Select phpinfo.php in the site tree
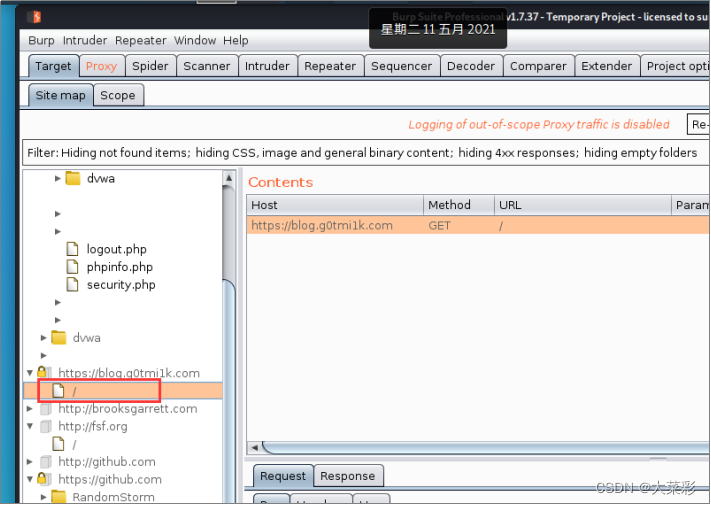This screenshot has height=505, width=711. [120, 267]
